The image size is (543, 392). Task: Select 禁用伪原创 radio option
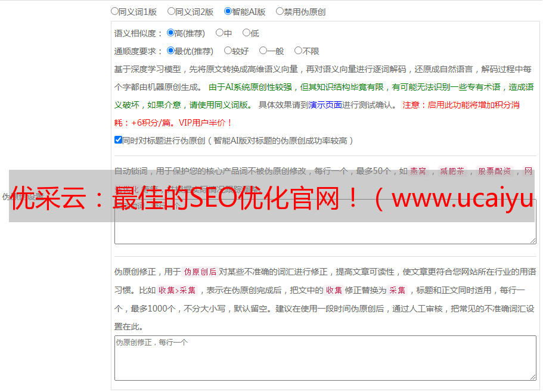[x=280, y=11]
